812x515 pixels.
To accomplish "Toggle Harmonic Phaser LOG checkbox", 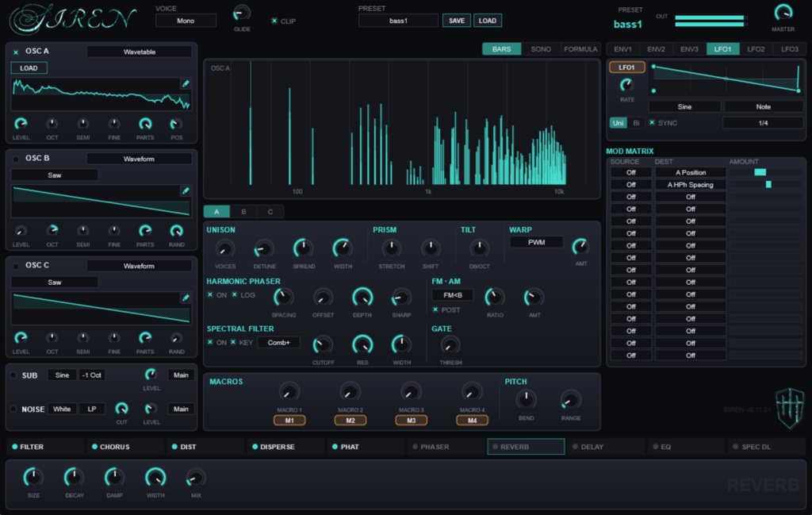I will tap(235, 295).
